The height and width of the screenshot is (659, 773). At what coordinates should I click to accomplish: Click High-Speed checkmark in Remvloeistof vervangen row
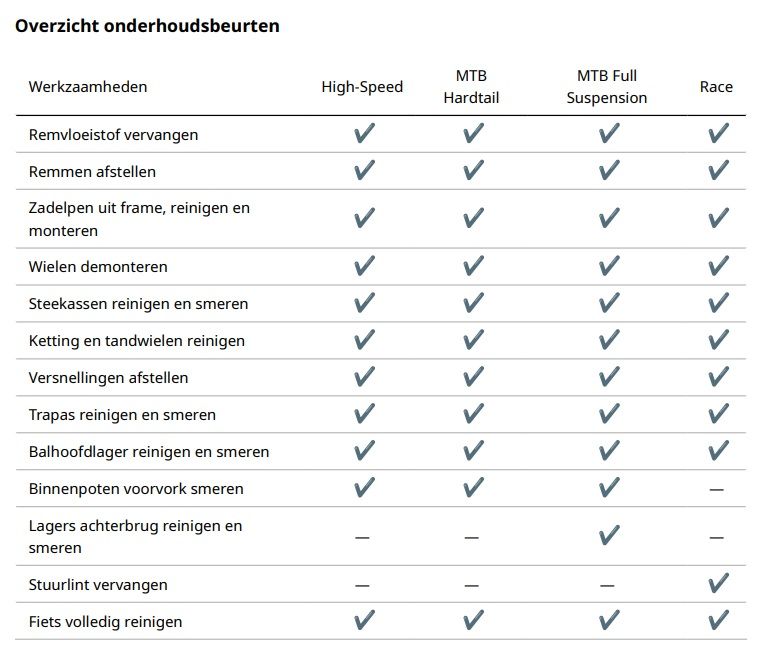(x=364, y=134)
